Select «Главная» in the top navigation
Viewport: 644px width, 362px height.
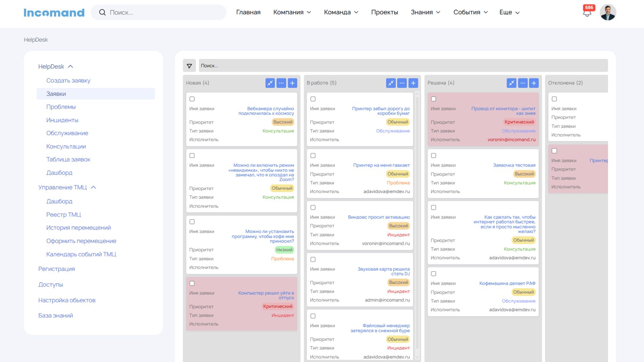point(248,12)
